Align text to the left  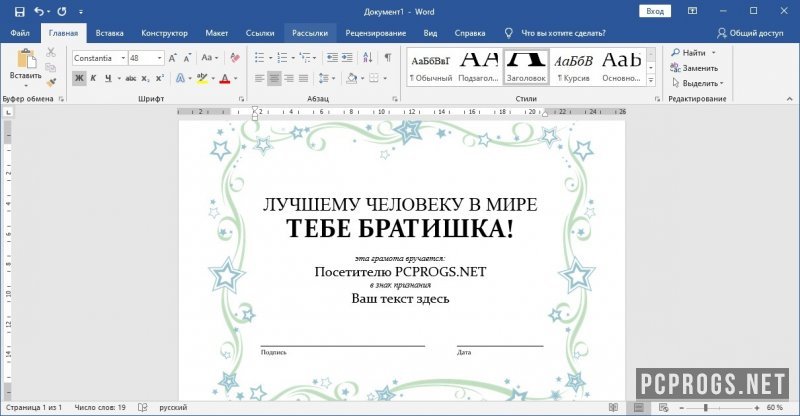pos(260,78)
